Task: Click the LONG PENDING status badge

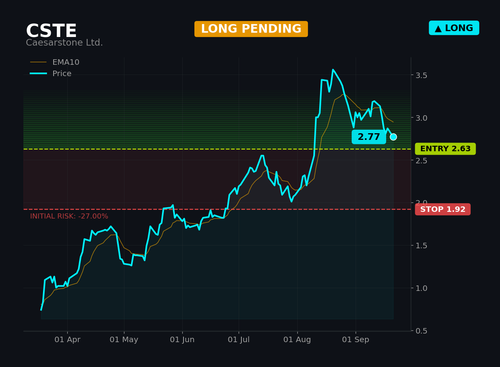Action: click(x=251, y=29)
